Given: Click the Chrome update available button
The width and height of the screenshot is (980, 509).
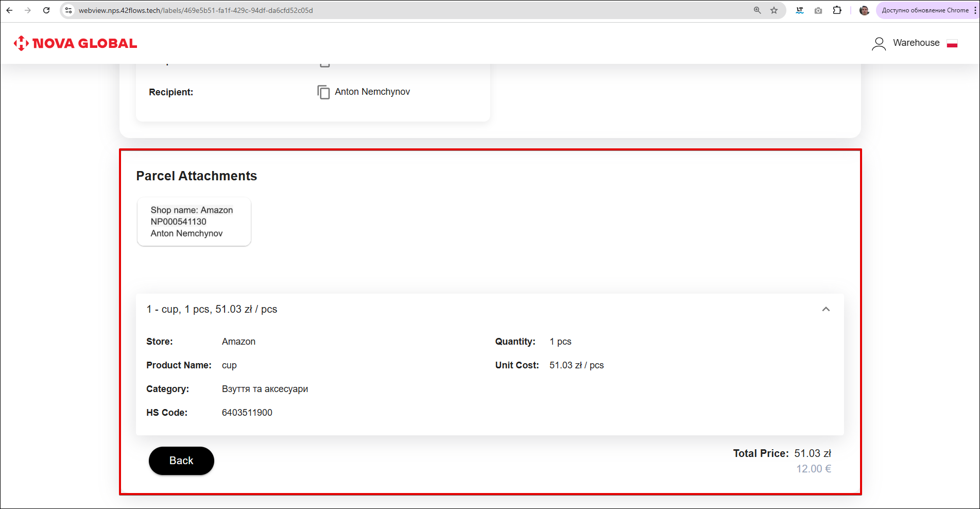Looking at the screenshot, I should click(x=924, y=10).
